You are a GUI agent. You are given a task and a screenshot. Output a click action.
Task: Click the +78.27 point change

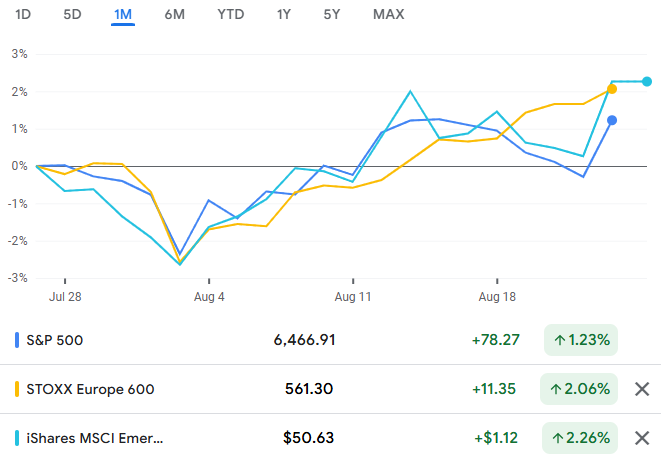(495, 340)
